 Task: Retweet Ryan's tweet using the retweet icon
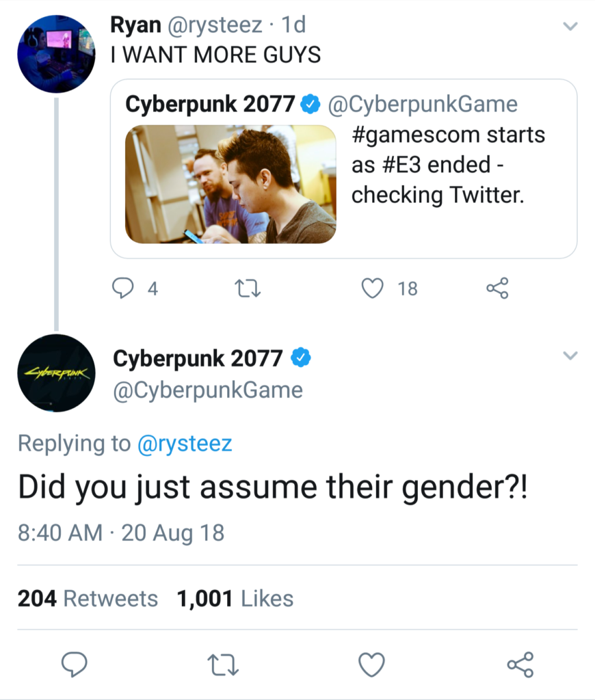(248, 288)
